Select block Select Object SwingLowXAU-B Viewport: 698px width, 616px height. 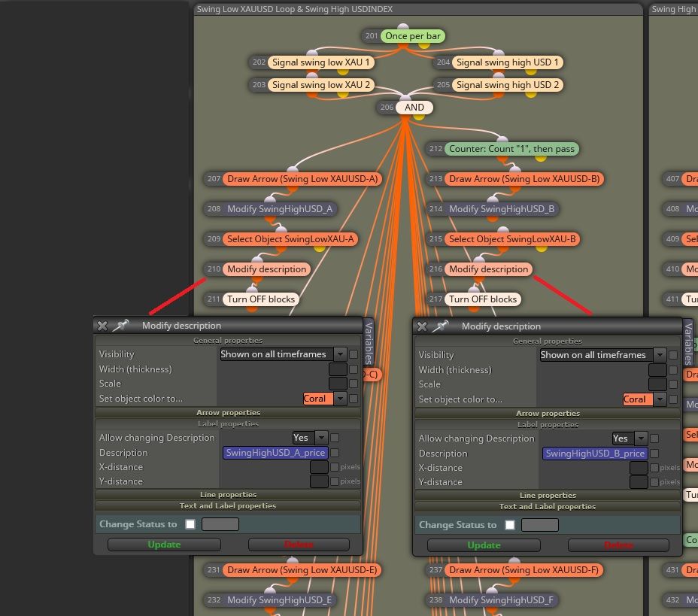point(512,239)
